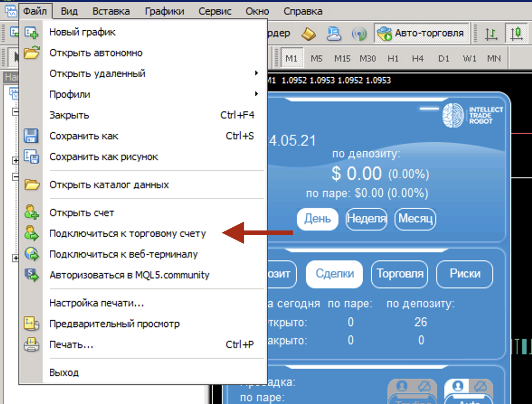Choose Печать... entry
This screenshot has height=404, width=532.
pyautogui.click(x=143, y=345)
